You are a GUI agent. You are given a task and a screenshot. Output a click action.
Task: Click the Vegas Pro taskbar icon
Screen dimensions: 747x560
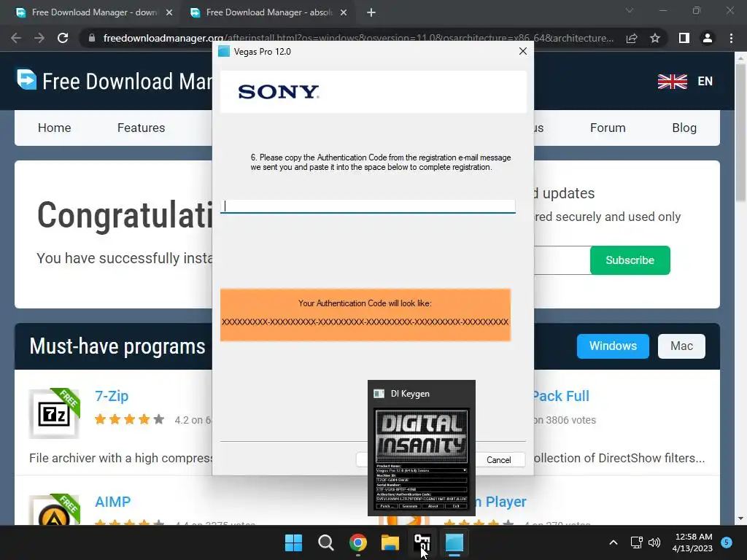point(454,542)
